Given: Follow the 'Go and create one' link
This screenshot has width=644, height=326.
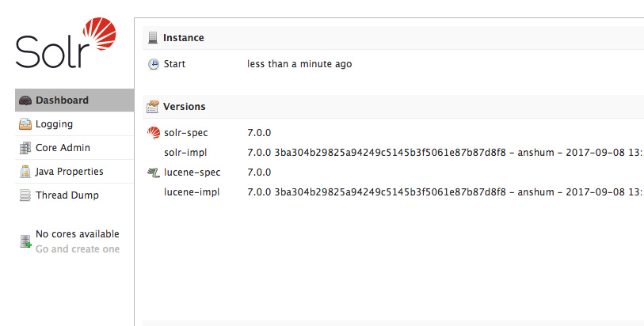Looking at the screenshot, I should [78, 249].
